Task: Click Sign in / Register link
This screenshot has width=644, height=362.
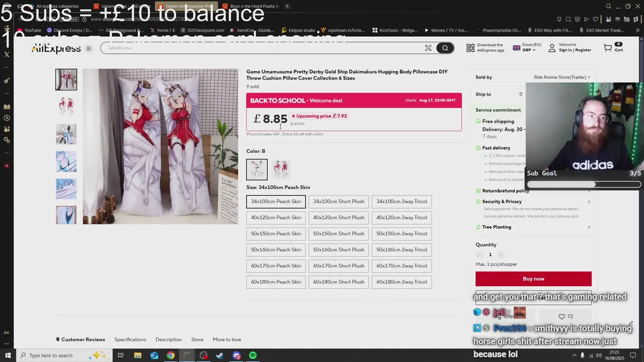Action: pos(575,50)
